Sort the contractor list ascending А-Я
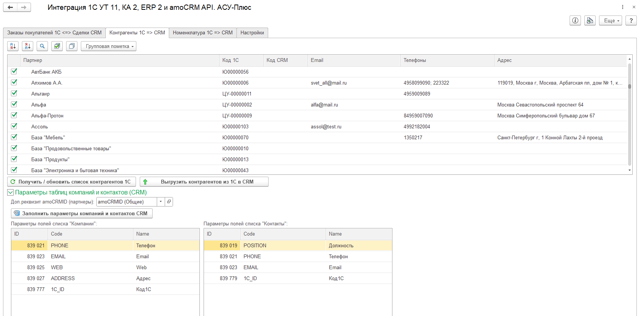644x316 pixels. pyautogui.click(x=13, y=46)
